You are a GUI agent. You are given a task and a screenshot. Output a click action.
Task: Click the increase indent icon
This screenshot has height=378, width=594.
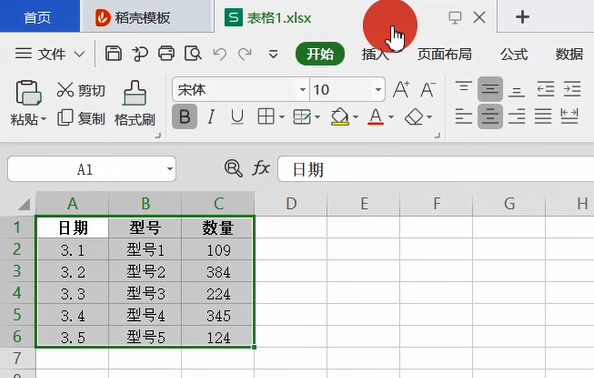pyautogui.click(x=572, y=89)
